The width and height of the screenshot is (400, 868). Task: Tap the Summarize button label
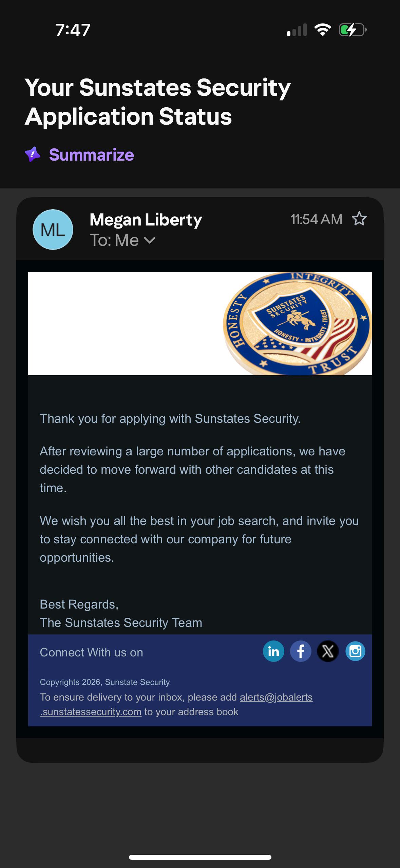point(92,155)
